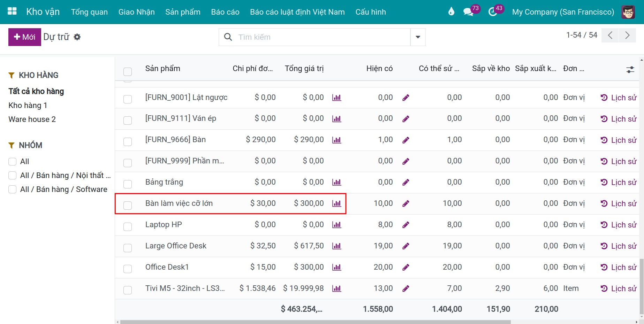The image size is (644, 324).
Task: Sort by the Hiện có column header
Action: click(379, 68)
